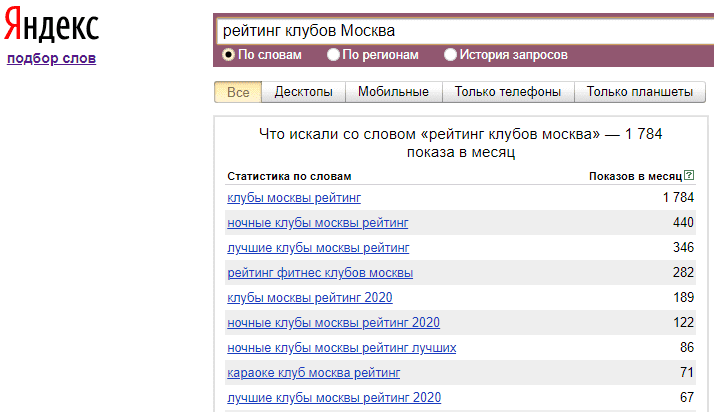The image size is (714, 412).
Task: Click the impressions value 67
Action: pyautogui.click(x=687, y=397)
